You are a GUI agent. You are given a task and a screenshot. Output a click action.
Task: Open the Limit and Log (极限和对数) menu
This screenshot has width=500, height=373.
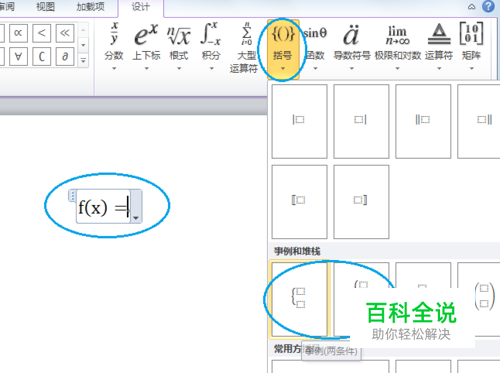[397, 46]
